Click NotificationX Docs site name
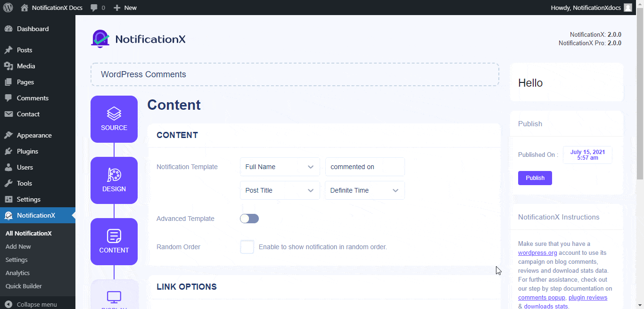This screenshot has height=309, width=644. click(x=56, y=8)
